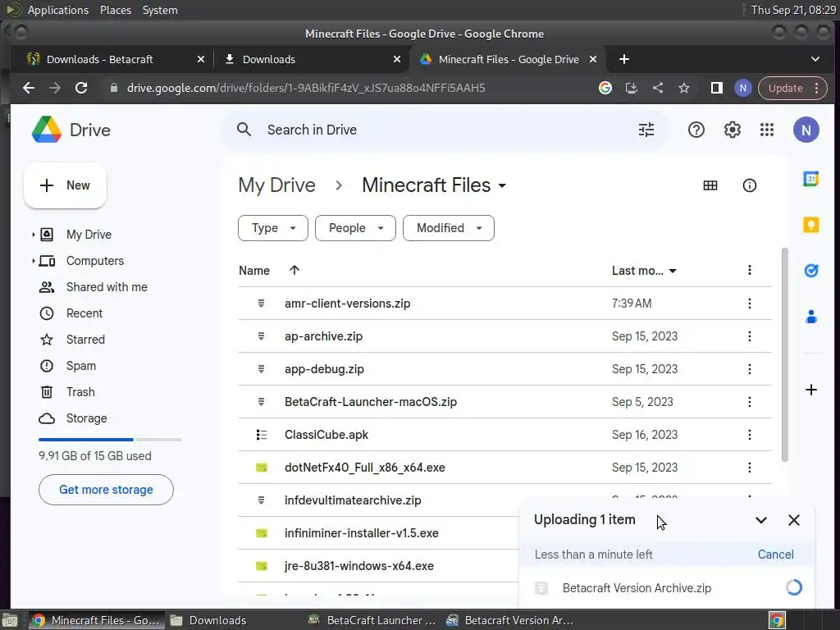Switch to the Downloads tab
Viewport: 840px width, 630px height.
[312, 59]
